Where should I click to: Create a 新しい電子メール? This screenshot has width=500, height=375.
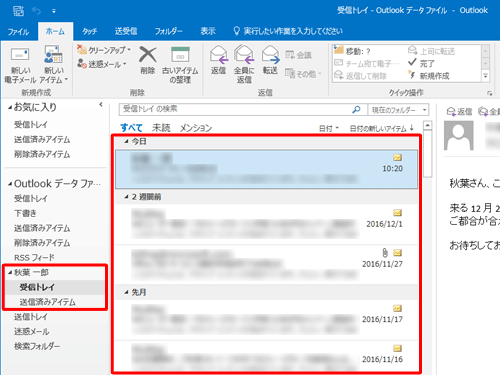click(20, 65)
